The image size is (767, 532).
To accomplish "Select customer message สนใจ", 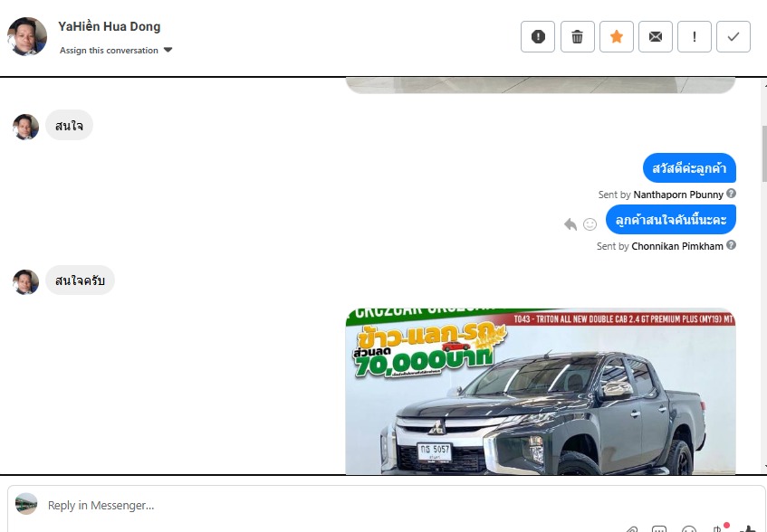I will [x=69, y=126].
